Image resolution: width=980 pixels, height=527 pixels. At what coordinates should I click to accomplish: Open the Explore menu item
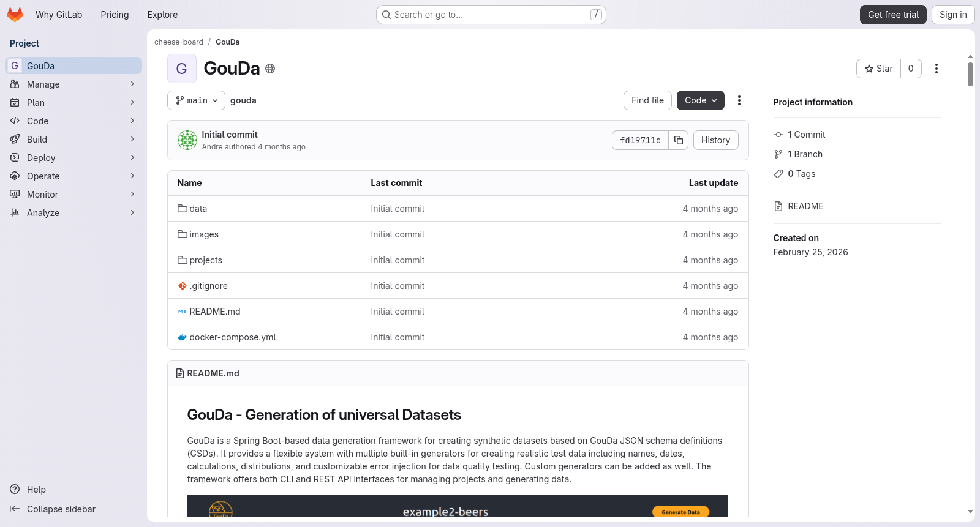(162, 15)
